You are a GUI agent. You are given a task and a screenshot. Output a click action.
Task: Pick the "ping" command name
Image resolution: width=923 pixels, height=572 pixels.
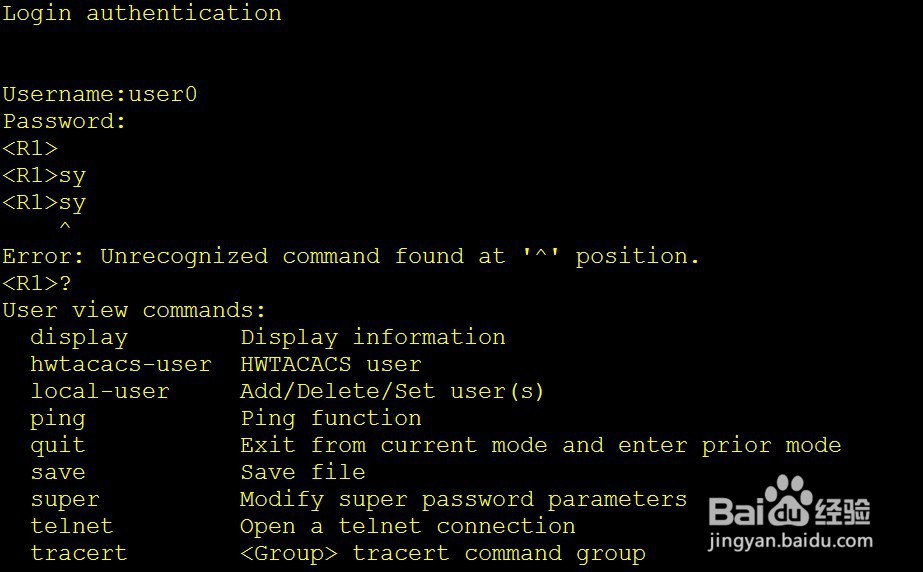click(58, 418)
